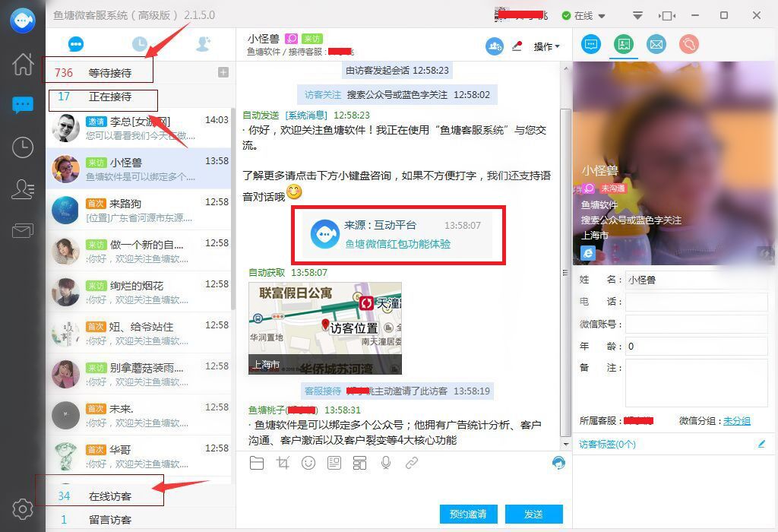Click the 年龄 field showing 0
The width and height of the screenshot is (778, 532).
click(697, 346)
